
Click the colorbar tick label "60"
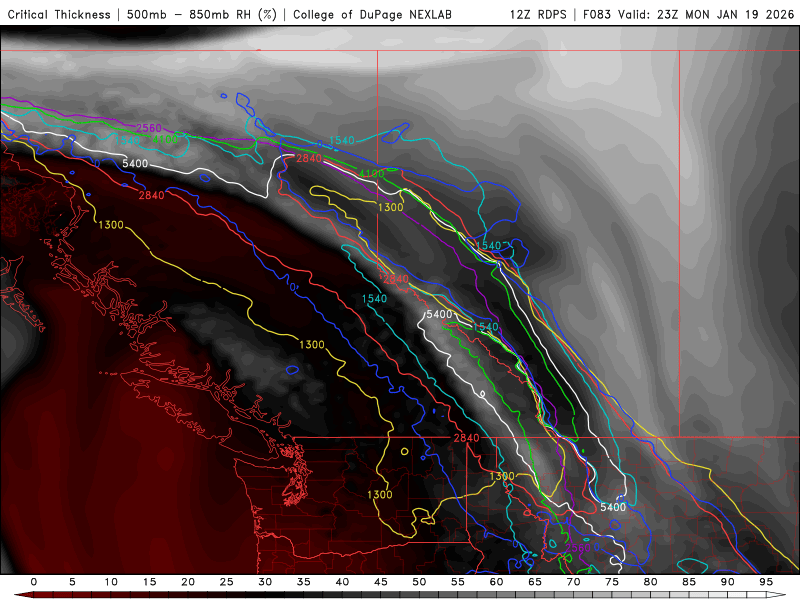(496, 582)
